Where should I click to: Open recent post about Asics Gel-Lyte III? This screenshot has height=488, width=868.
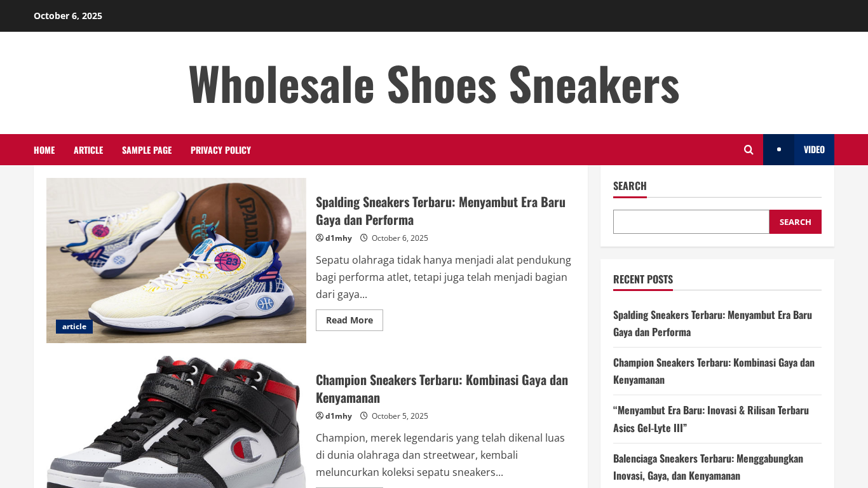(711, 419)
